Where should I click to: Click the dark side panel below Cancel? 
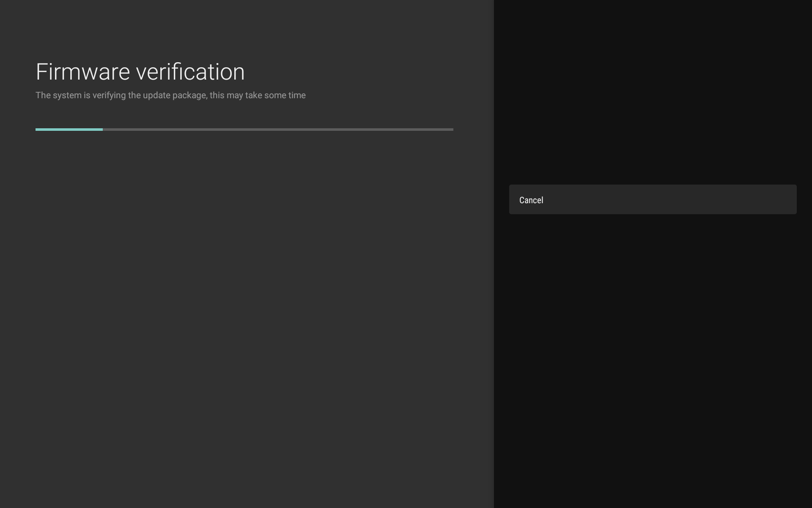point(653,360)
